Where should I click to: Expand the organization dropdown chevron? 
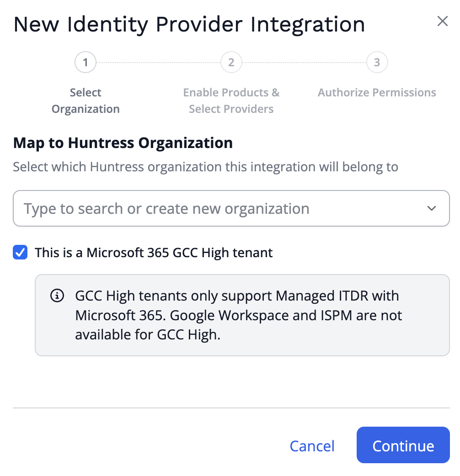click(x=432, y=208)
